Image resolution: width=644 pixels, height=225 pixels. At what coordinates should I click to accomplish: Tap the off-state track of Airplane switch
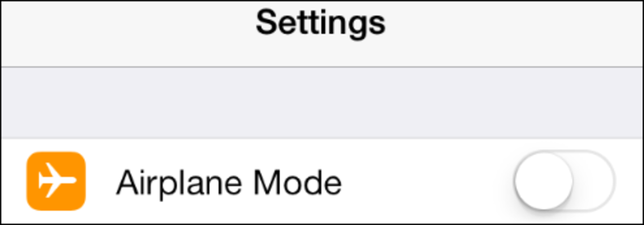594,180
